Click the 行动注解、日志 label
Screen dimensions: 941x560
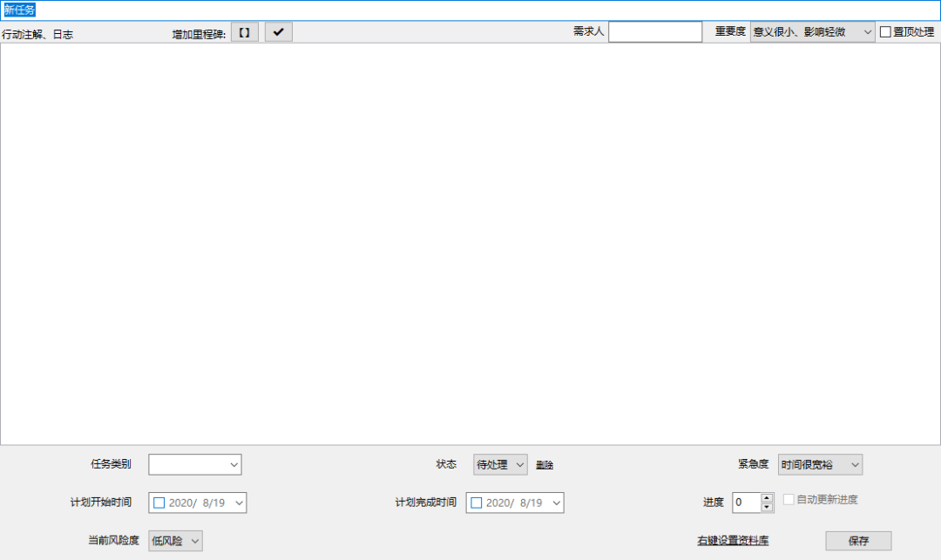click(37, 35)
